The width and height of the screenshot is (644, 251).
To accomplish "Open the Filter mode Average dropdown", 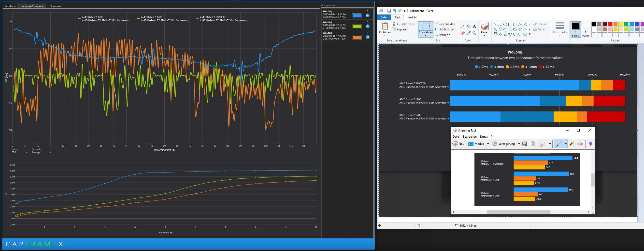I will [41, 152].
